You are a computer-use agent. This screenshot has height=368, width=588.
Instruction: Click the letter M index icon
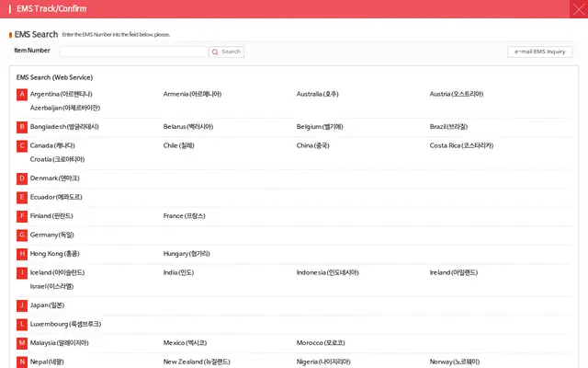coord(22,343)
